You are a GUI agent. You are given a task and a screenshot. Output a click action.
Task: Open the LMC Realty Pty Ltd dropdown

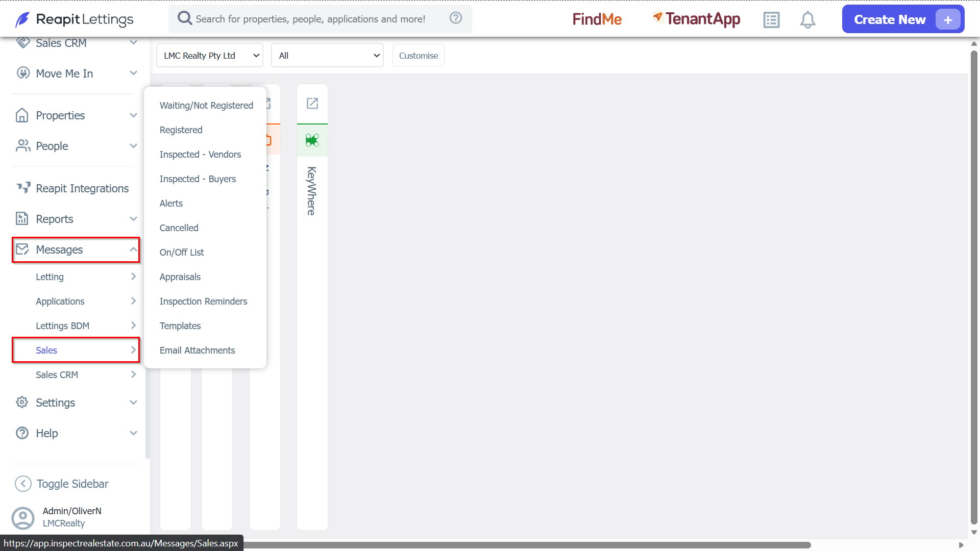click(210, 56)
